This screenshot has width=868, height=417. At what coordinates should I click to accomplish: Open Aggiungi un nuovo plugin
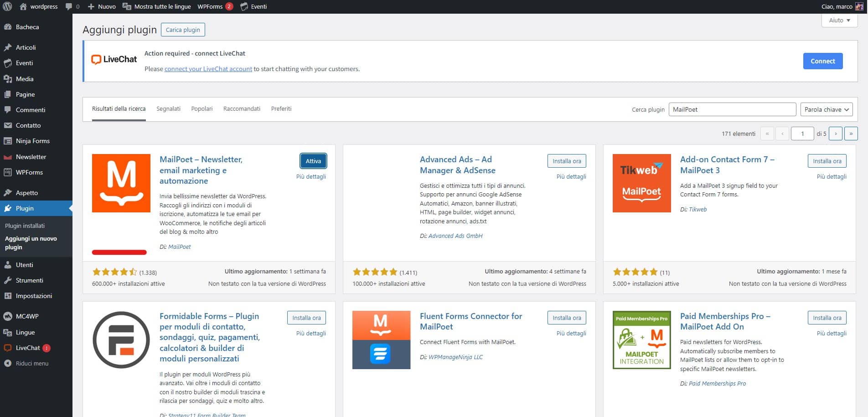(x=31, y=243)
